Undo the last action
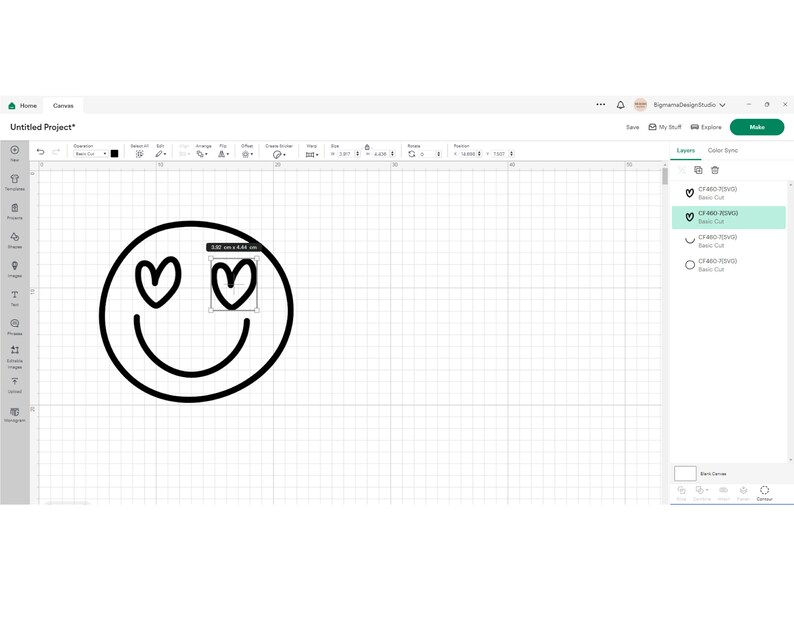794x638 pixels. (x=41, y=152)
